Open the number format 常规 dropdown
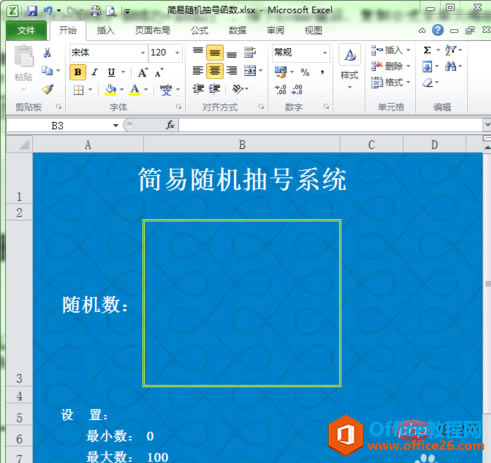491x463 pixels. (324, 53)
